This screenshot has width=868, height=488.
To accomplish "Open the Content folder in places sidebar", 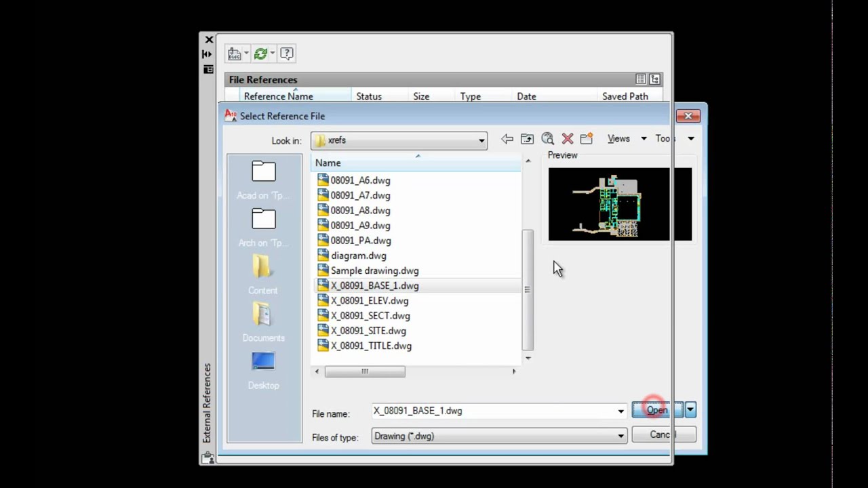I will pos(263,275).
